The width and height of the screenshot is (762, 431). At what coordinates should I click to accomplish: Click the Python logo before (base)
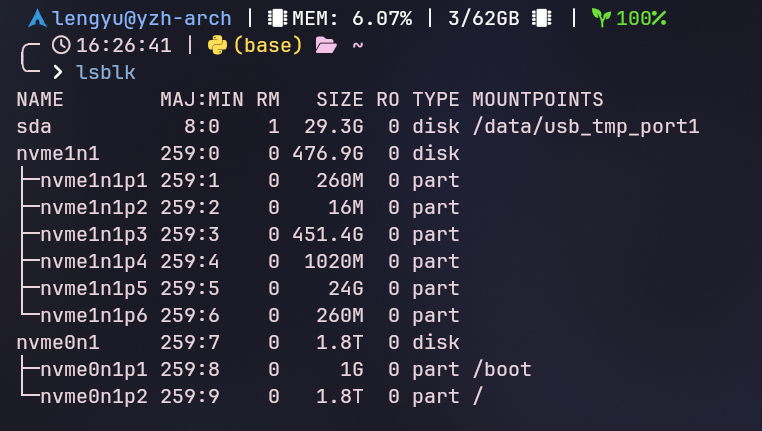[x=217, y=45]
